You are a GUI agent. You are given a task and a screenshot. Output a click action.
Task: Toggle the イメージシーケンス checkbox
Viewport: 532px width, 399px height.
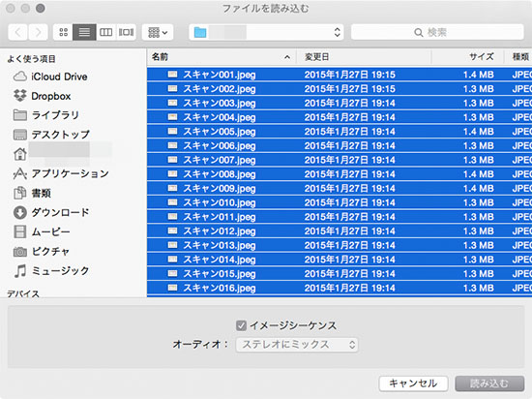click(241, 325)
